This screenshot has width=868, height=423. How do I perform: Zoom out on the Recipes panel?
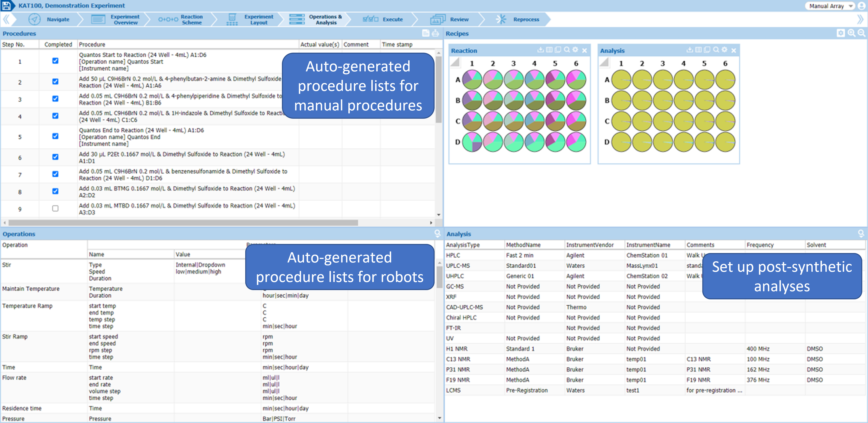click(861, 33)
